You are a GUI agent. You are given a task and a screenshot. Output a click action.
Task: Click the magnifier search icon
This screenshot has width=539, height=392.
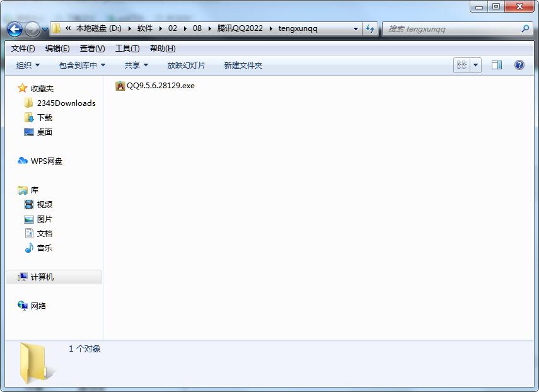click(525, 29)
